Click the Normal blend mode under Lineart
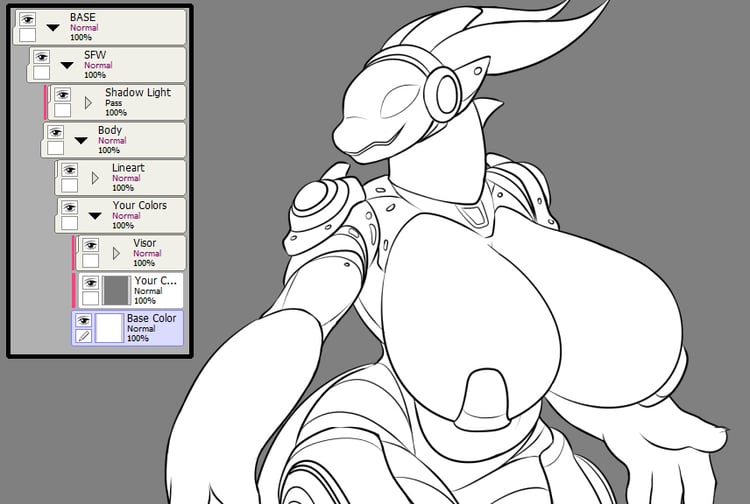This screenshot has width=750, height=504. point(126,178)
